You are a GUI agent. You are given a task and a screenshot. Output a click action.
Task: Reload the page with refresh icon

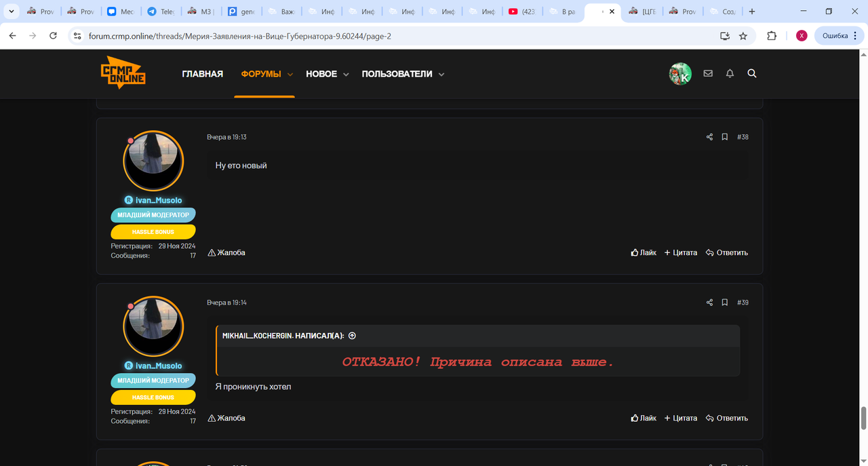[x=53, y=36]
